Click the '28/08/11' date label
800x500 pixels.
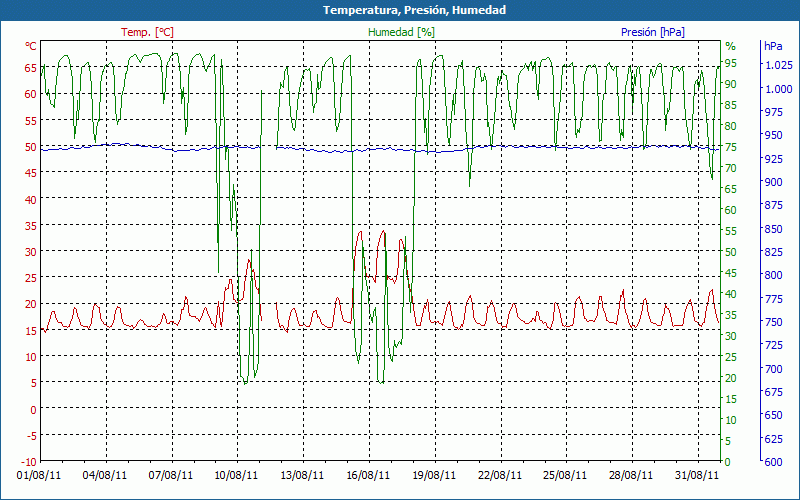pos(631,476)
